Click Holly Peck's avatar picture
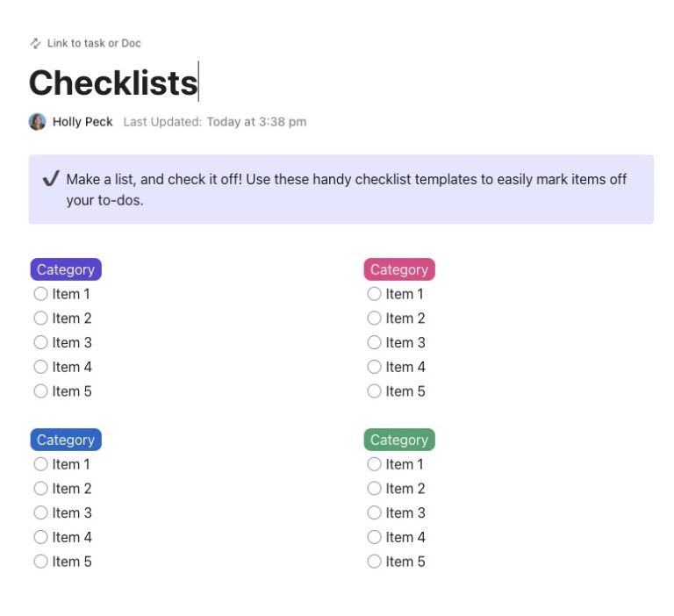The width and height of the screenshot is (674, 616). 37,122
